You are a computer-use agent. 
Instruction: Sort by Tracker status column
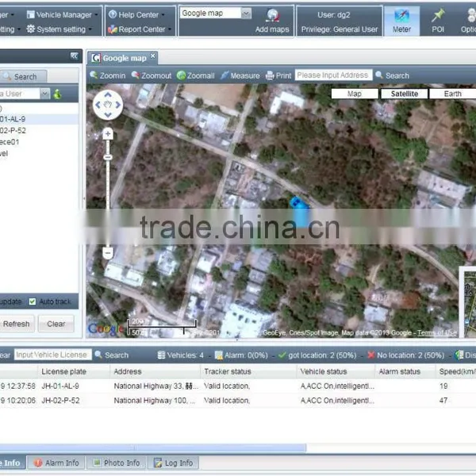pyautogui.click(x=248, y=371)
